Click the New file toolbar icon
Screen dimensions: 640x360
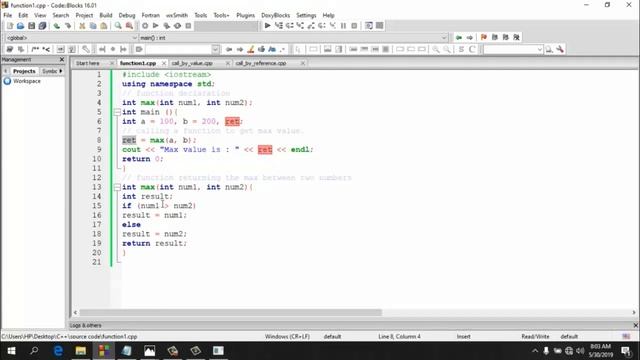coord(10,26)
